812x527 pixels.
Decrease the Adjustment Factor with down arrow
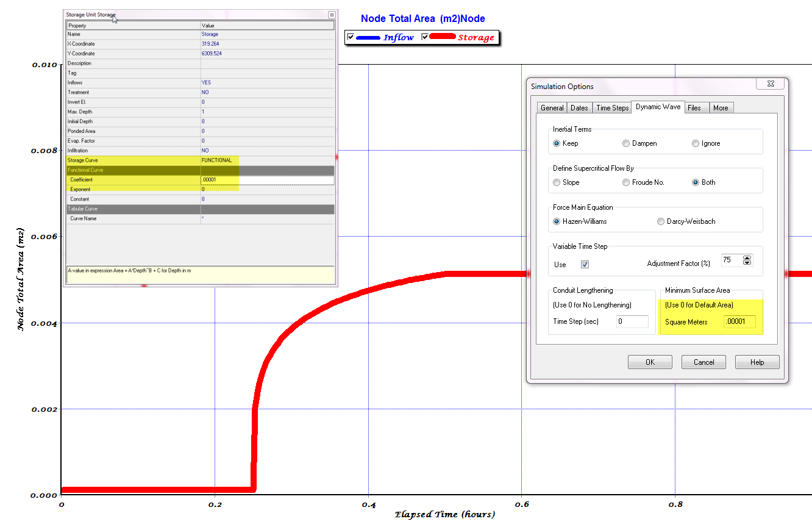click(747, 263)
